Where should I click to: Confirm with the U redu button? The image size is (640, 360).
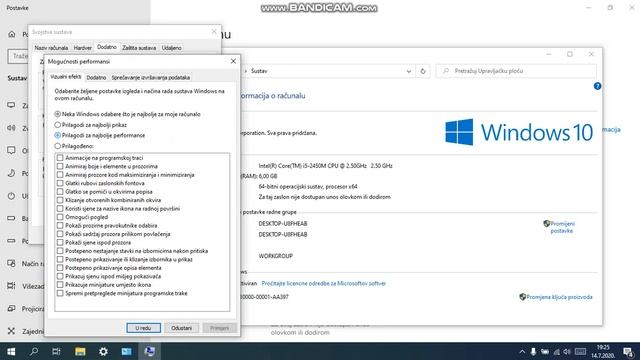coord(143,328)
